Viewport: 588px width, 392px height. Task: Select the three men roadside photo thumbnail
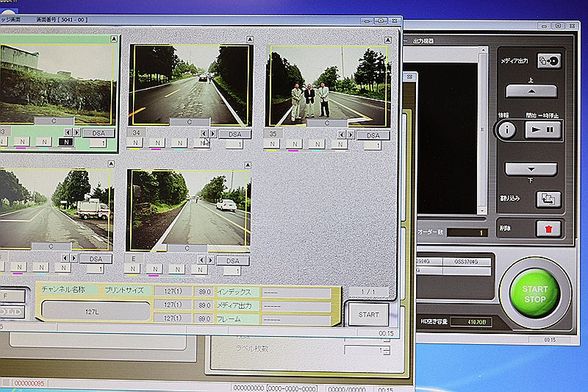pos(328,85)
